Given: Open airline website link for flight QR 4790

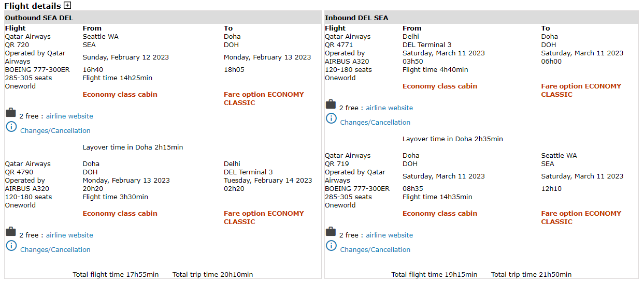Looking at the screenshot, I should (69, 235).
